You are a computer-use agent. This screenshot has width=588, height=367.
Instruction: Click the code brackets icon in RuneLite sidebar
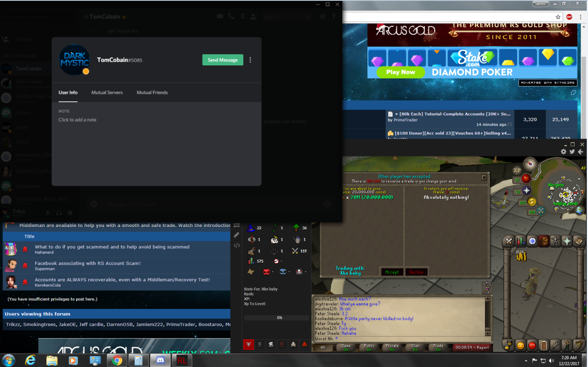pos(237,245)
